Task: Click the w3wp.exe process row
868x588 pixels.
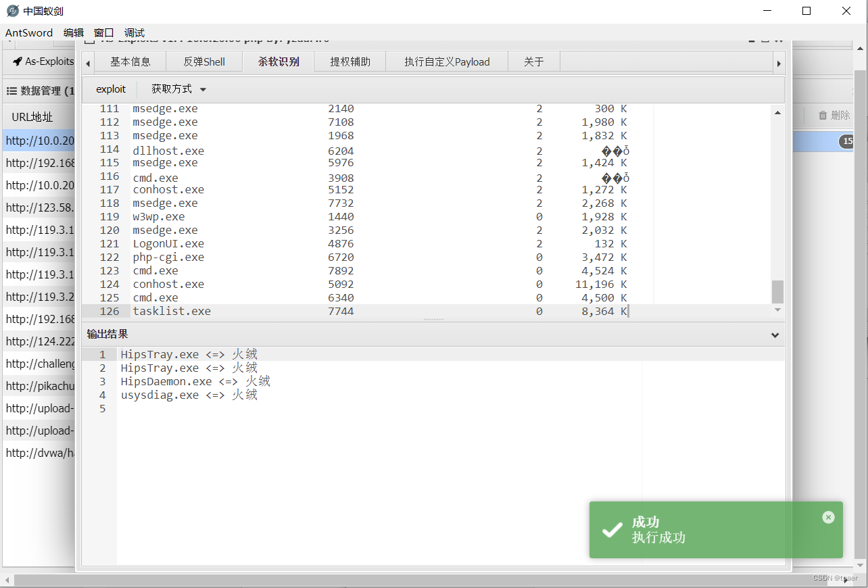Action: pos(427,217)
